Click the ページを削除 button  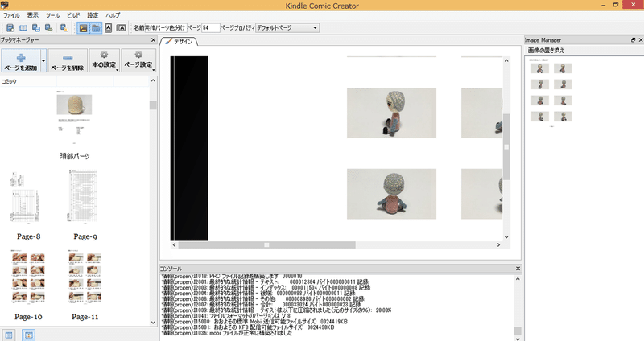68,61
